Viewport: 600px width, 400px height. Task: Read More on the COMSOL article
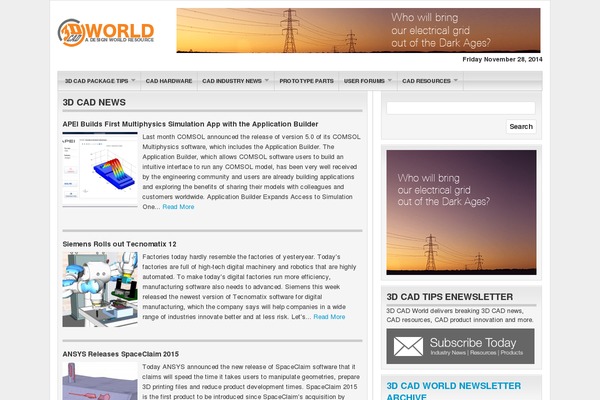coord(178,207)
